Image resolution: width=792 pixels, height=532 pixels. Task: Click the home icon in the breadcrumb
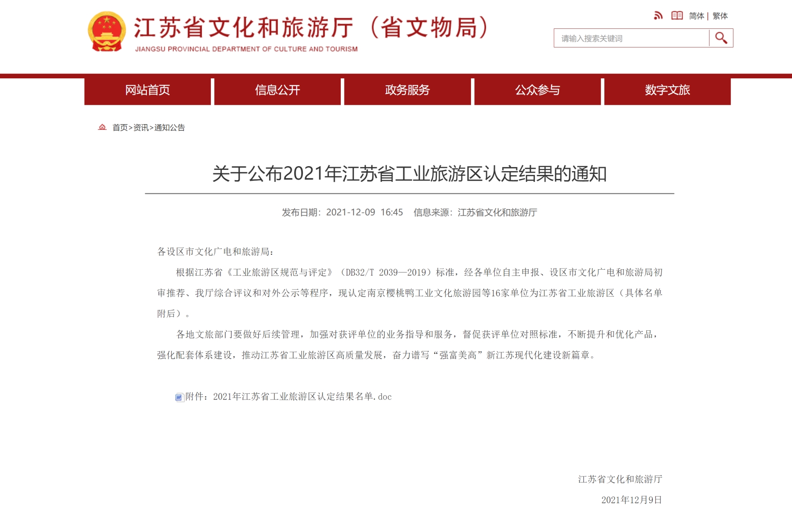point(102,127)
